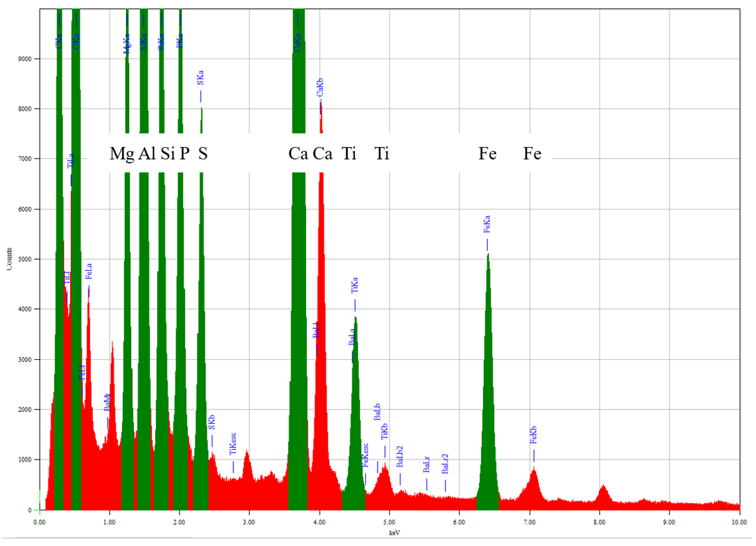The width and height of the screenshot is (756, 546).
Task: Click the TiKa peak marker label
Action: [x=354, y=285]
